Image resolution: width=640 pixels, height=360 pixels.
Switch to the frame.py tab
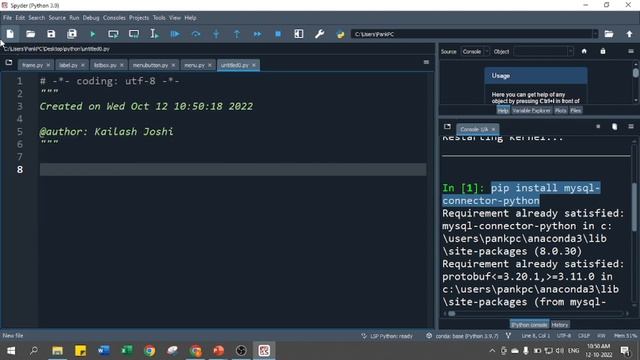pyautogui.click(x=32, y=65)
